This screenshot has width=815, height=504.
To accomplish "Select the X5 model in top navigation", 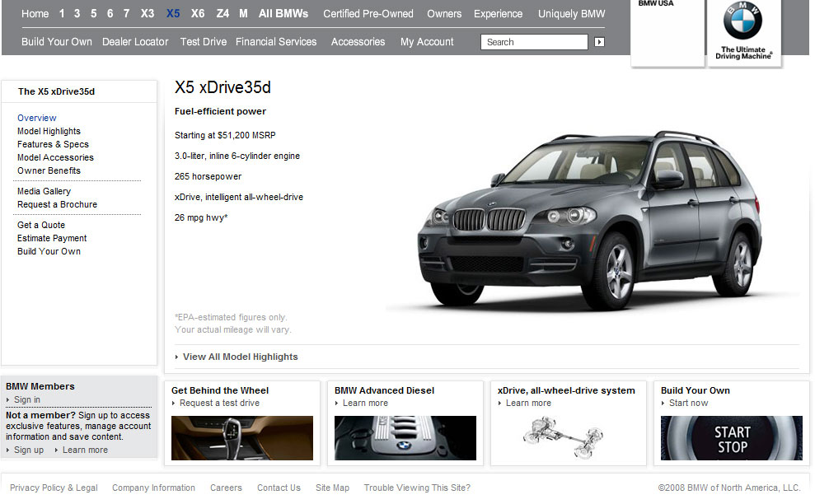I will tap(173, 14).
